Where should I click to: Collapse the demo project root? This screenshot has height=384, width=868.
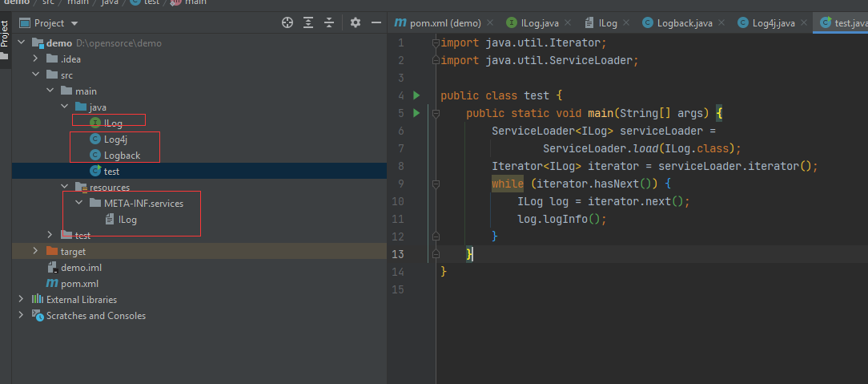click(21, 42)
